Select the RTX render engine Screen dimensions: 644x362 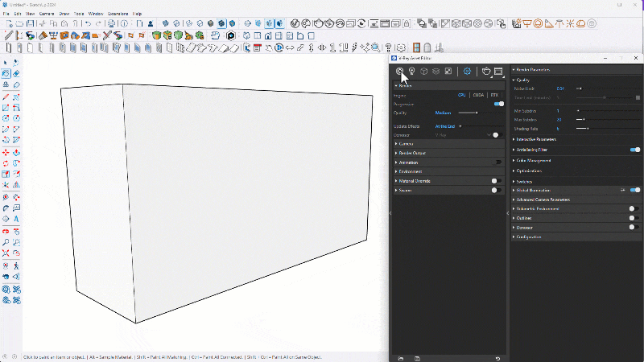coord(494,95)
